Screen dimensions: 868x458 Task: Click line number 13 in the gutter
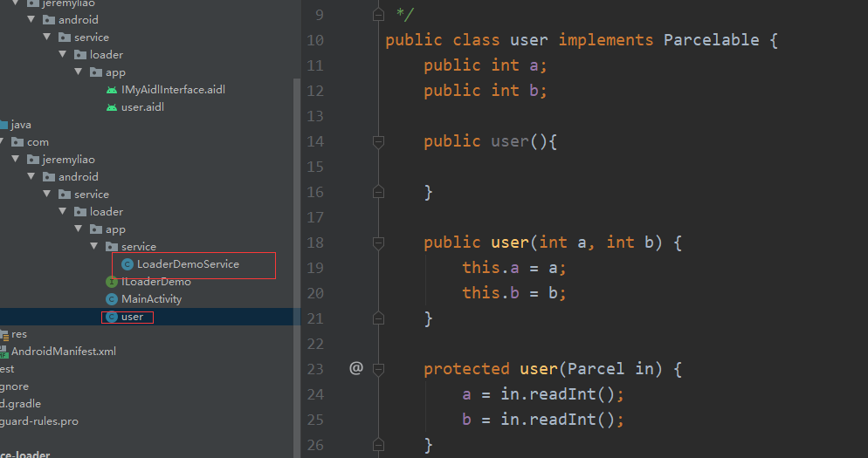tap(315, 116)
